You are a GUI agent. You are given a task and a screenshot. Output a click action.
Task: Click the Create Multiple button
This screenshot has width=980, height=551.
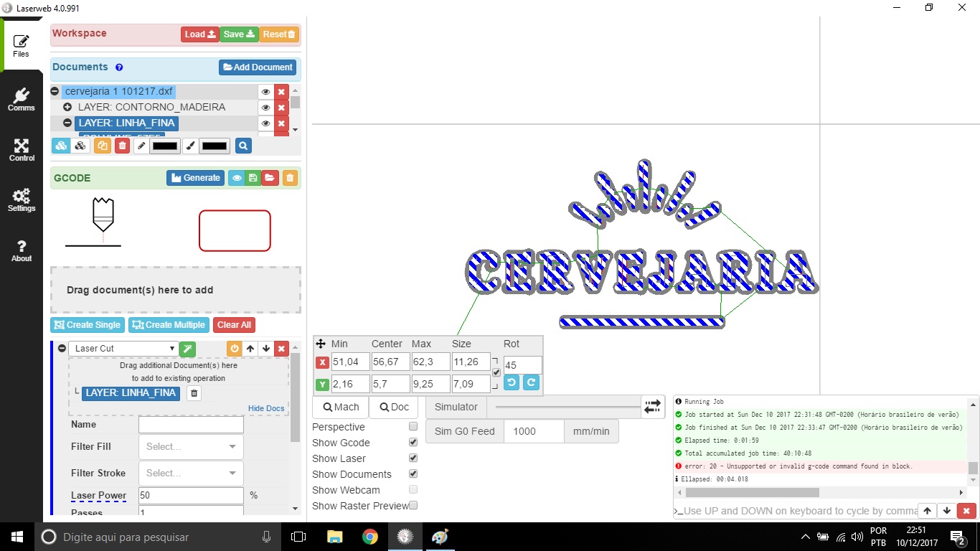169,325
